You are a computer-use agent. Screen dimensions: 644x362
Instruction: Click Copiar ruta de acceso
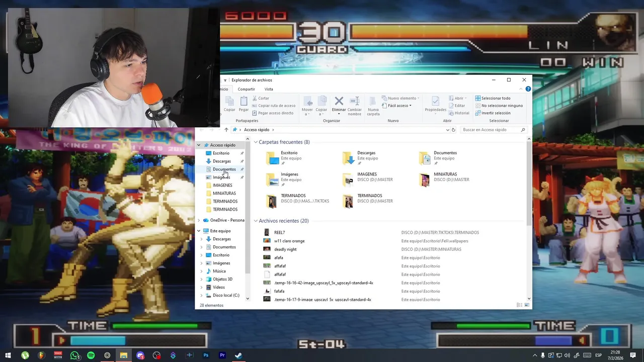tap(274, 106)
